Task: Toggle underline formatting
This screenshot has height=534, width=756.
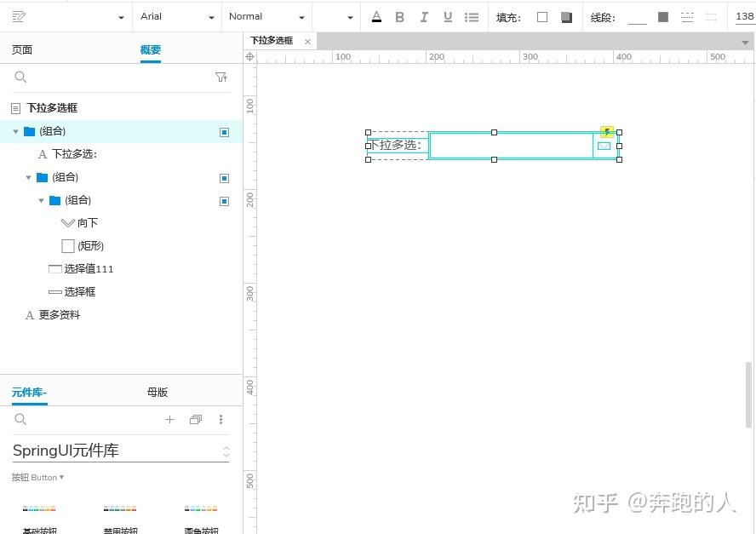Action: click(x=448, y=17)
